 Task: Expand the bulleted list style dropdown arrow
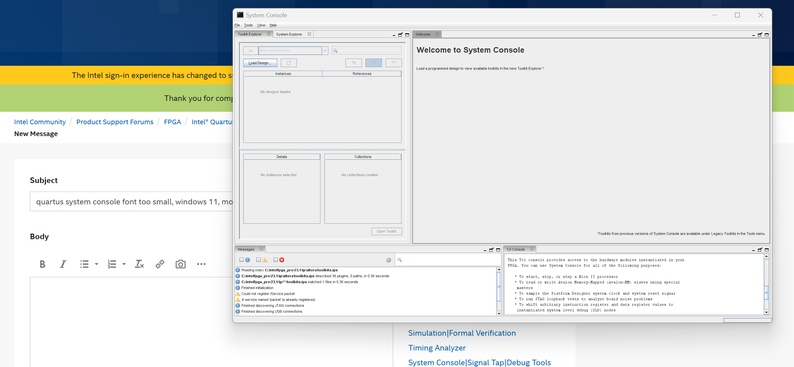click(96, 264)
